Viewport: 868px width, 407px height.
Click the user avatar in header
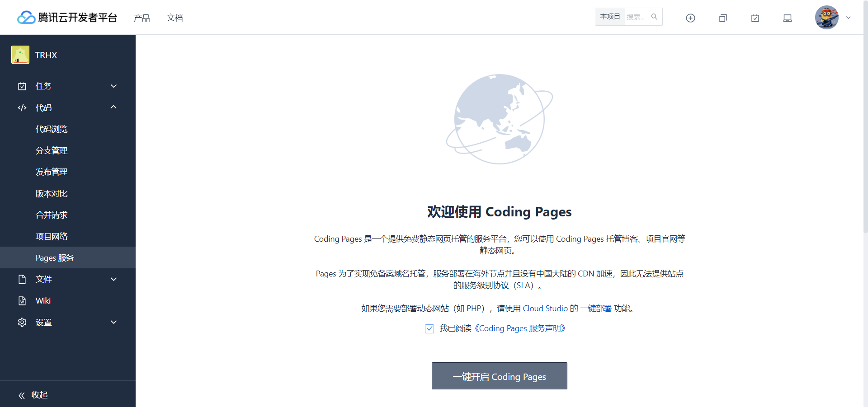click(x=827, y=18)
